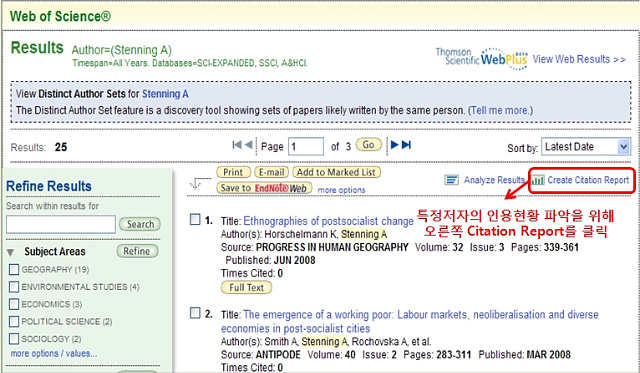
Task: Click the page number input field
Action: (306, 146)
